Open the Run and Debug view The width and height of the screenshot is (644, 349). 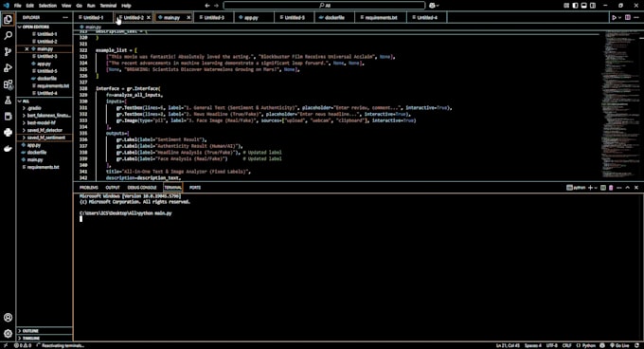[x=8, y=68]
